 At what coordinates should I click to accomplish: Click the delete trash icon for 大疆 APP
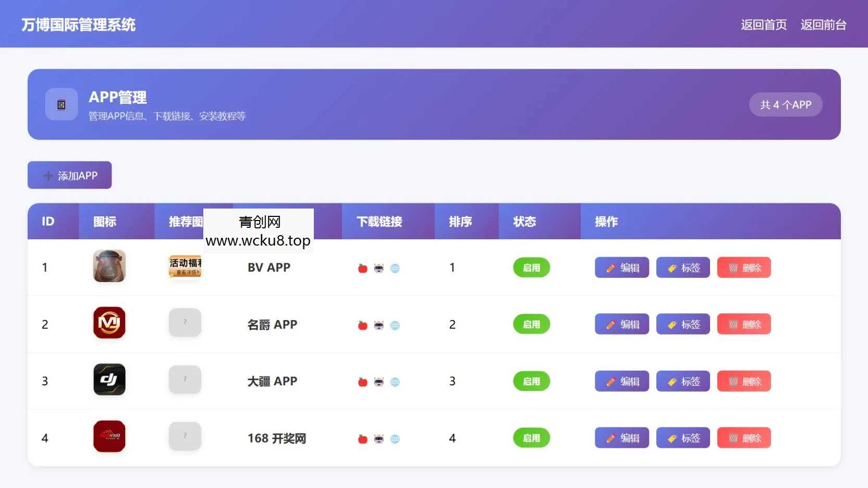[733, 381]
